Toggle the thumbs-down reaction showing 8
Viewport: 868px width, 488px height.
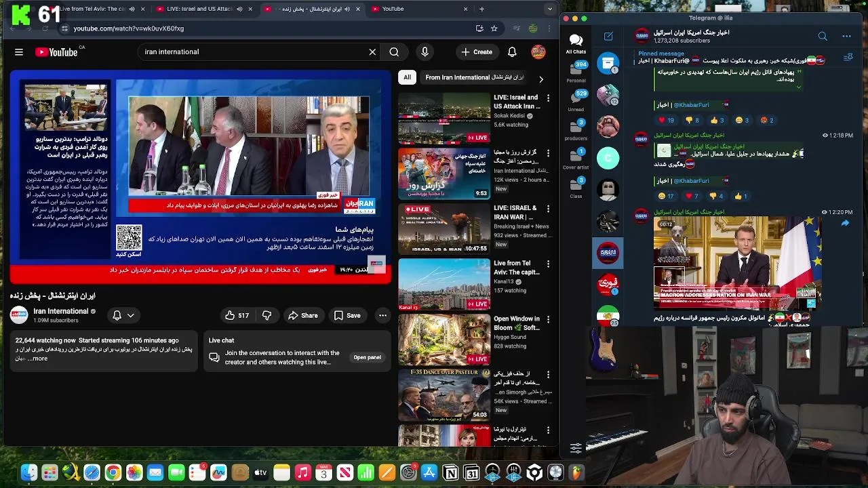coord(692,120)
